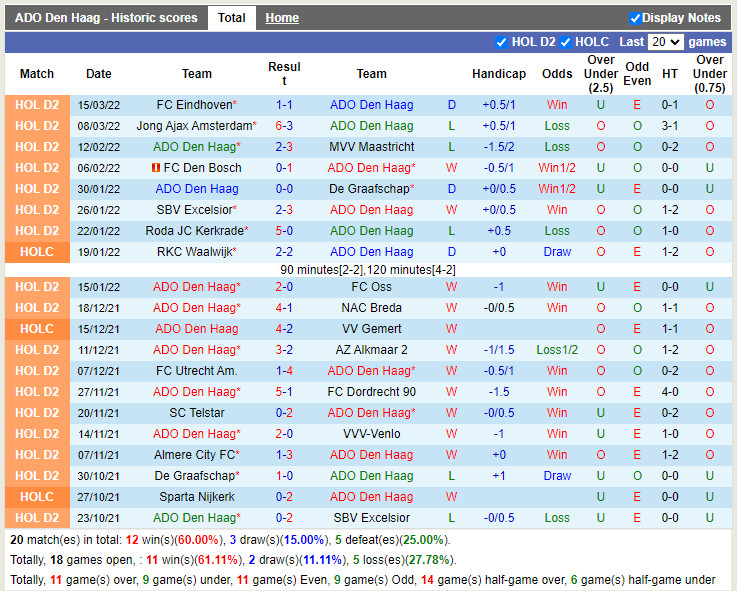Click the red card icon beside FC Den Bosch
Image resolution: width=737 pixels, height=591 pixels.
[x=156, y=168]
